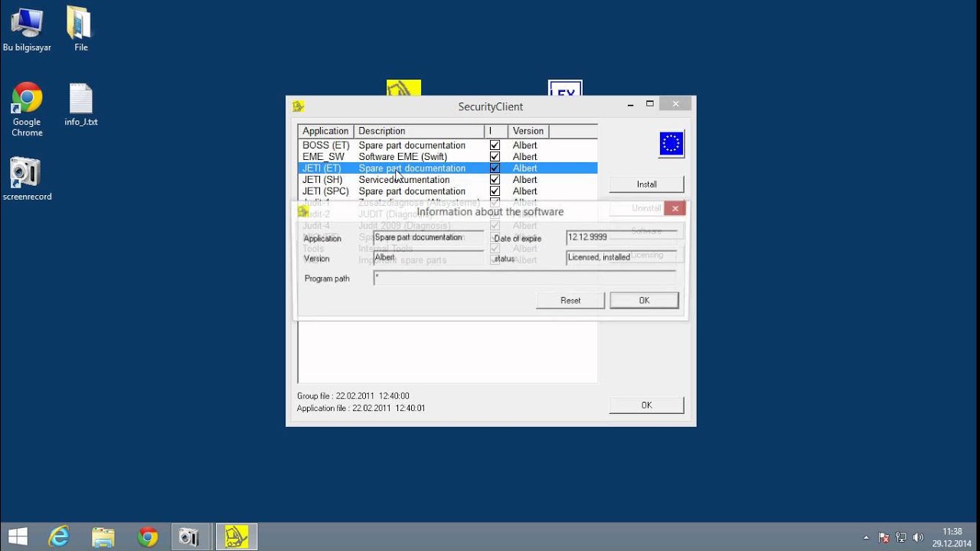
Task: Click the Install button
Action: (646, 184)
